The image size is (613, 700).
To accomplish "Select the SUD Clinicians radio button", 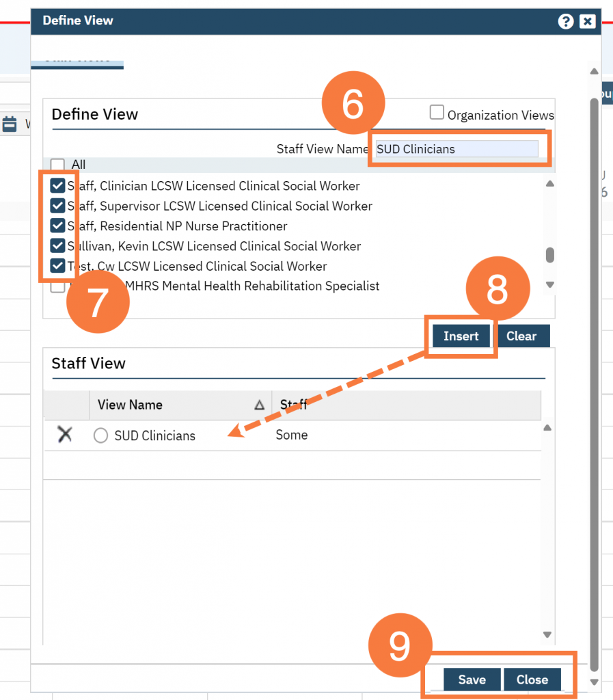I will pos(101,435).
